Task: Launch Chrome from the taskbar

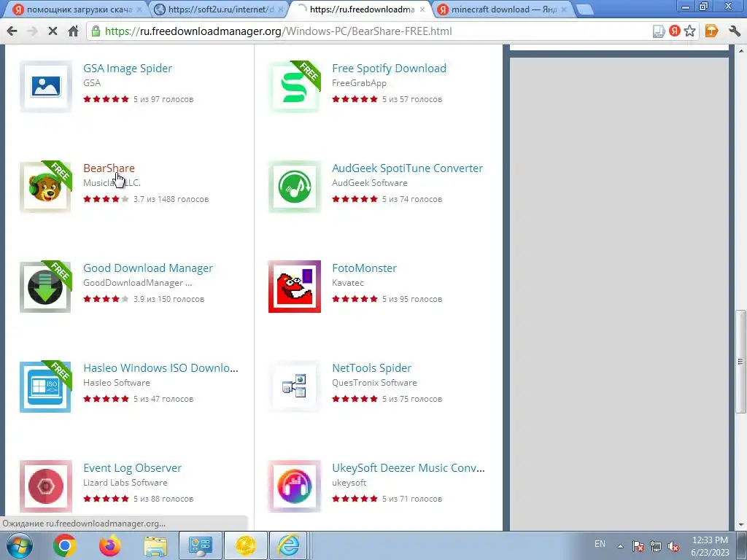Action: tap(65, 545)
